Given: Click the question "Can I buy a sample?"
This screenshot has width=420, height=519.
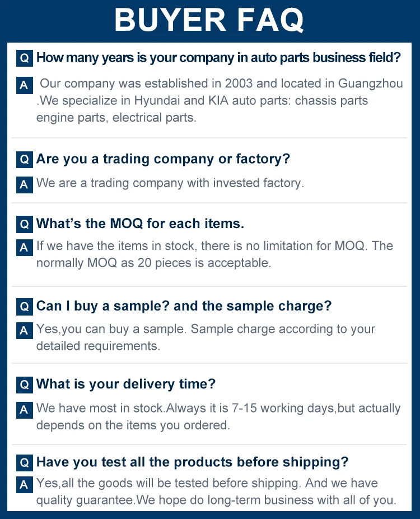Looking at the screenshot, I should [184, 306].
